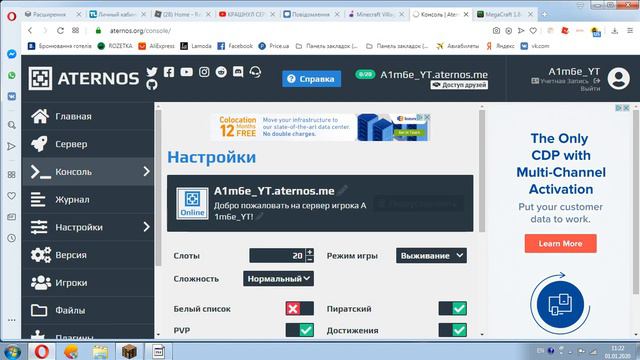This screenshot has height=360, width=640.
Task: Open Opera main menu logo
Action: pos(11,16)
